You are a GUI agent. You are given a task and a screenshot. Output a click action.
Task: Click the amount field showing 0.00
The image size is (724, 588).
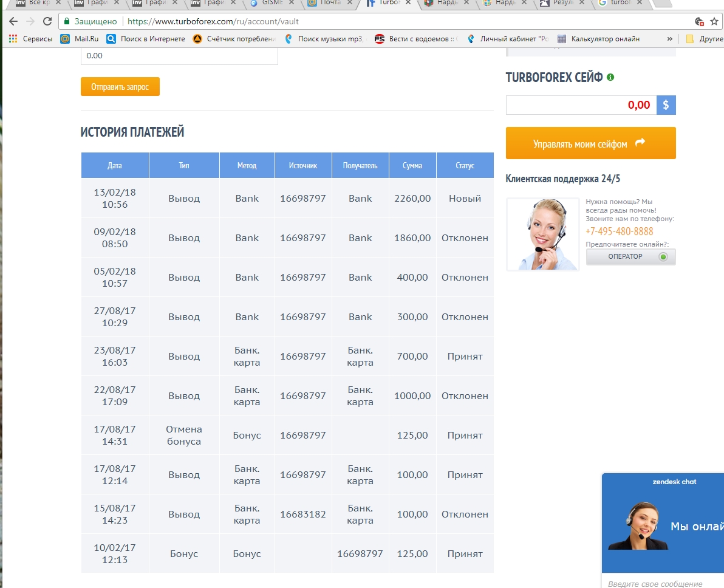click(179, 56)
